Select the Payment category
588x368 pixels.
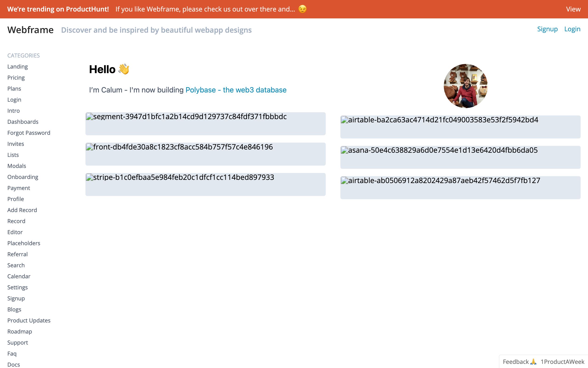(x=19, y=188)
